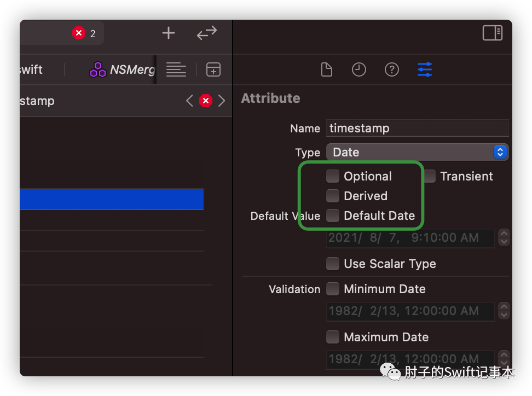Open the editor options lines icon
Screen dimensions: 532x396
coord(176,69)
